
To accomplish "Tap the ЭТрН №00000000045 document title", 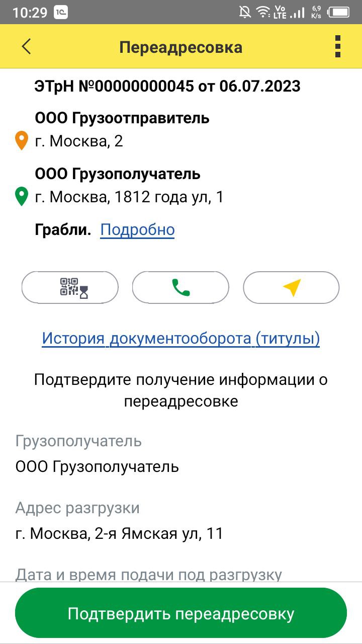I will pos(167,86).
